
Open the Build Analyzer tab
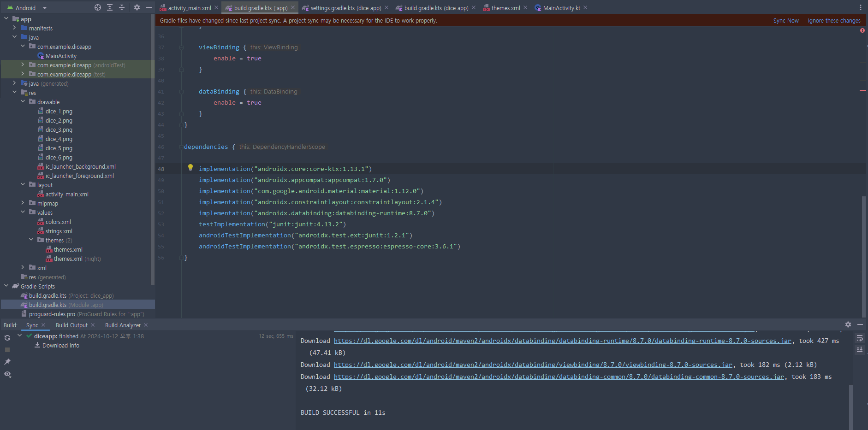(x=123, y=325)
